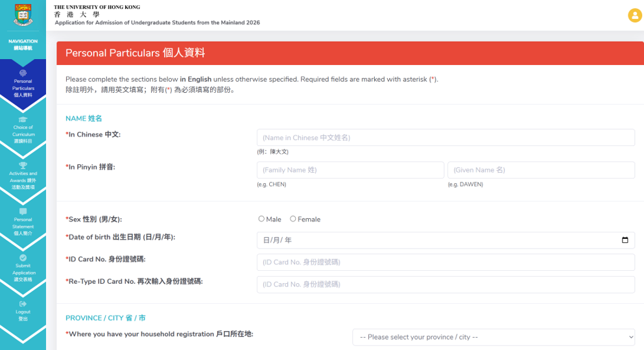Open the user account profile icon
Screen dimensions: 644x350
pyautogui.click(x=634, y=16)
